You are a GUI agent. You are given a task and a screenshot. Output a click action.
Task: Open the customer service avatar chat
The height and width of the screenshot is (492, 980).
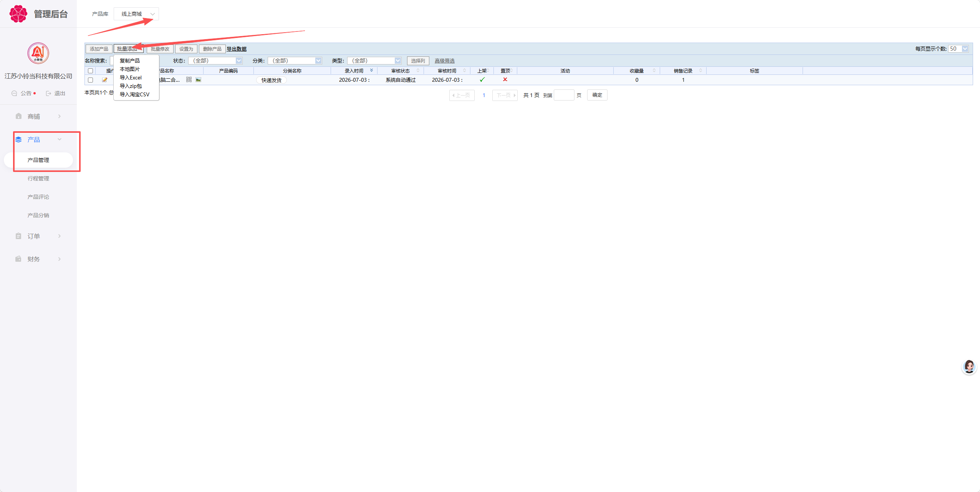(969, 367)
